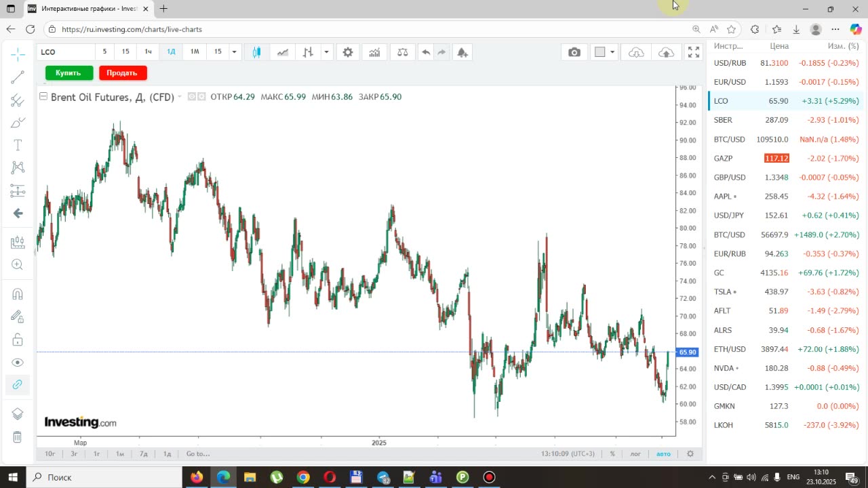Toggle лог logarithmic scale
Image resolution: width=868 pixels, height=488 pixels.
[x=635, y=453]
